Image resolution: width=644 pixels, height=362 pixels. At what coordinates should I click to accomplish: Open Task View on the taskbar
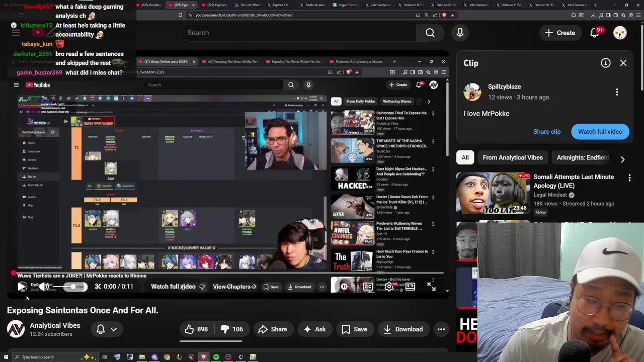105,357
